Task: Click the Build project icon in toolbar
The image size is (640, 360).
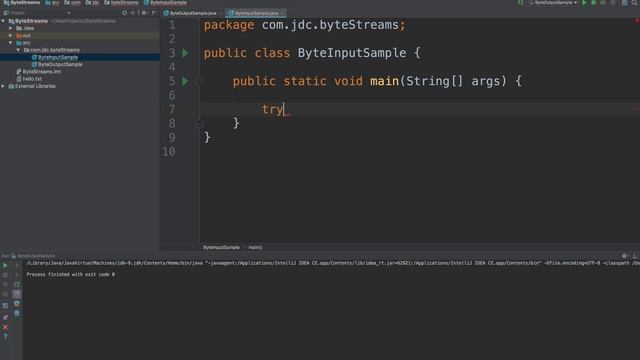Action: coord(520,3)
